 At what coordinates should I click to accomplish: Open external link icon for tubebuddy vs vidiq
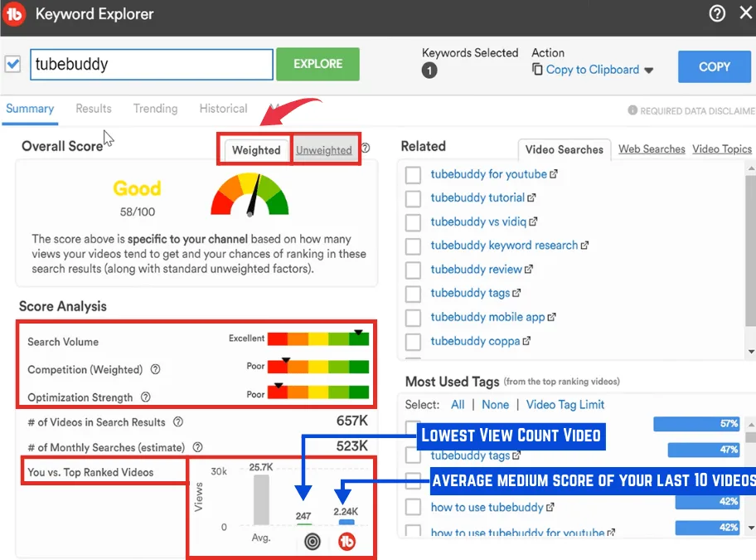click(533, 222)
